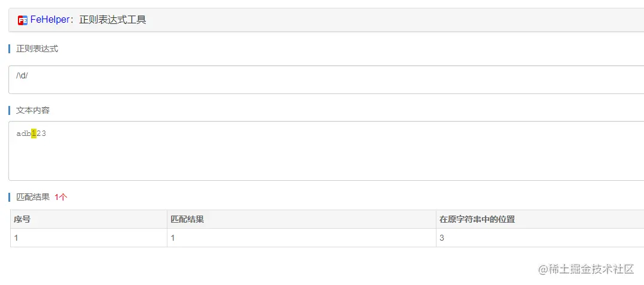The image size is (644, 285).
Task: Click the 文本内容 section label
Action: pyautogui.click(x=33, y=110)
